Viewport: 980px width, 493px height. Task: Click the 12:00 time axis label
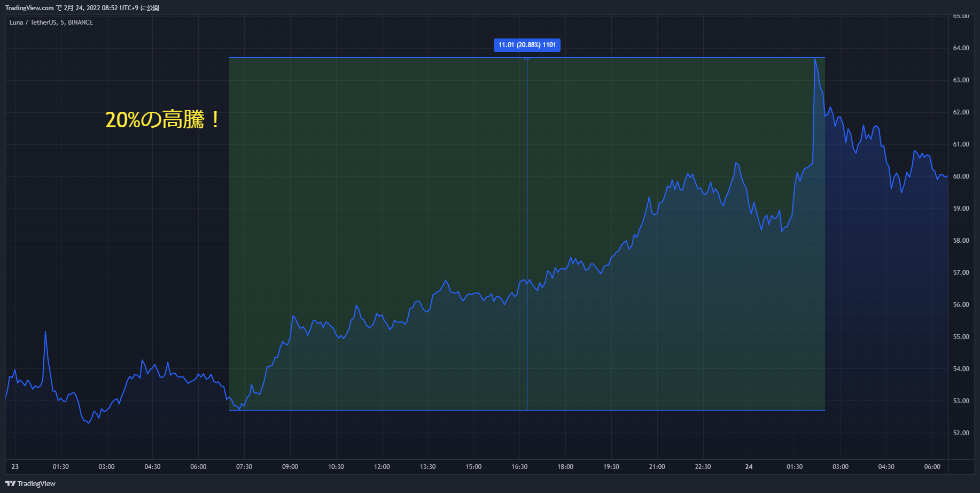click(x=382, y=467)
